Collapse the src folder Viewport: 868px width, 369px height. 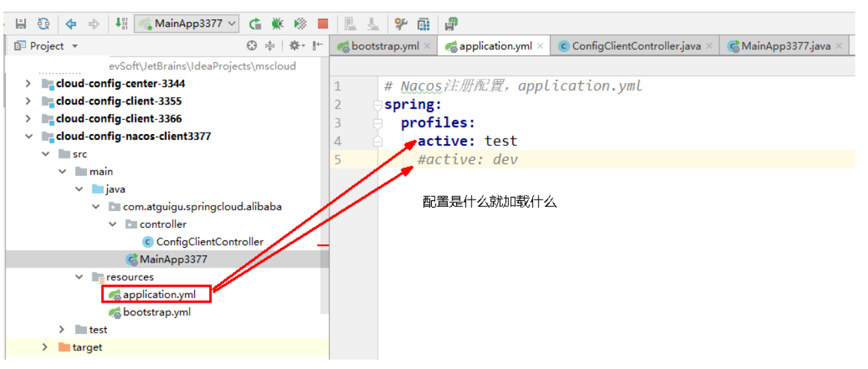45,154
